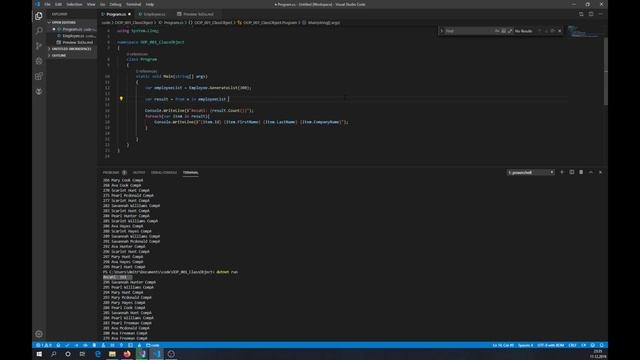Image resolution: width=640 pixels, height=360 pixels.
Task: Click inside the Find input field
Action: (x=469, y=31)
